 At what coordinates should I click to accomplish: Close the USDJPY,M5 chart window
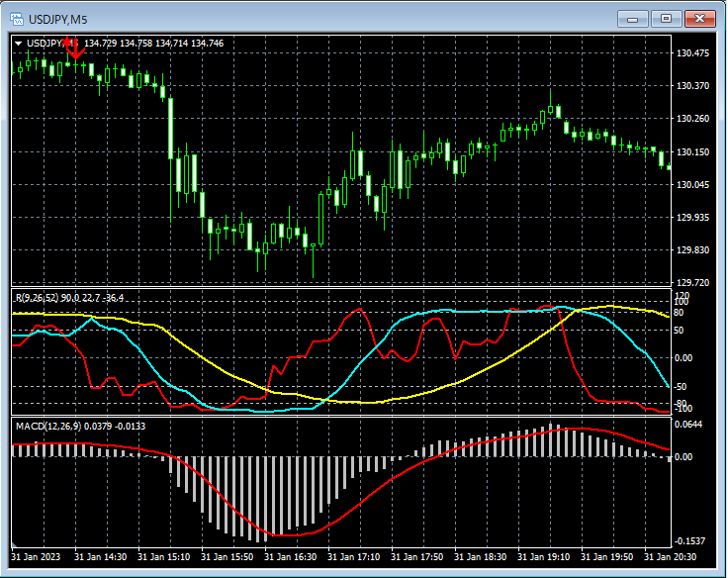click(x=700, y=18)
